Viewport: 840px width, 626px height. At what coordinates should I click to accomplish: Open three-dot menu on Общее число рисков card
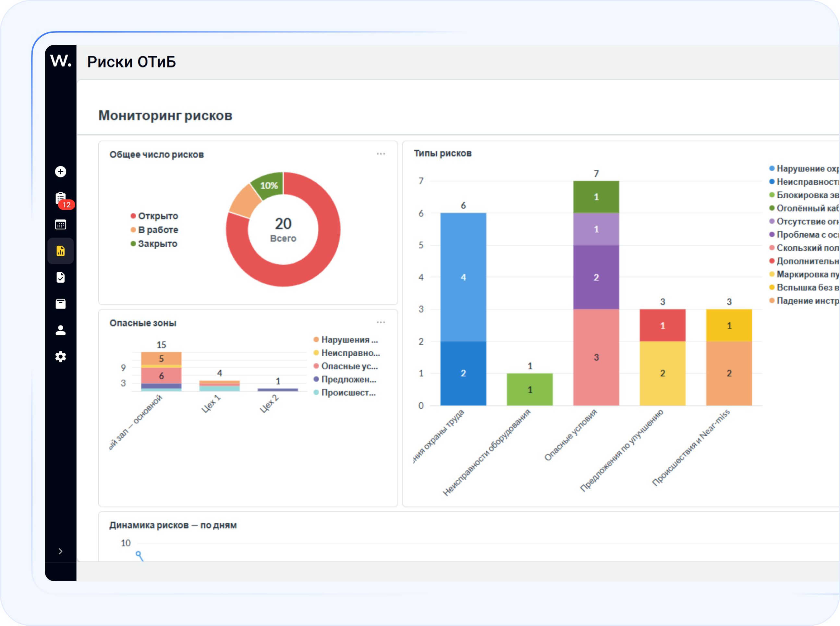click(x=381, y=154)
